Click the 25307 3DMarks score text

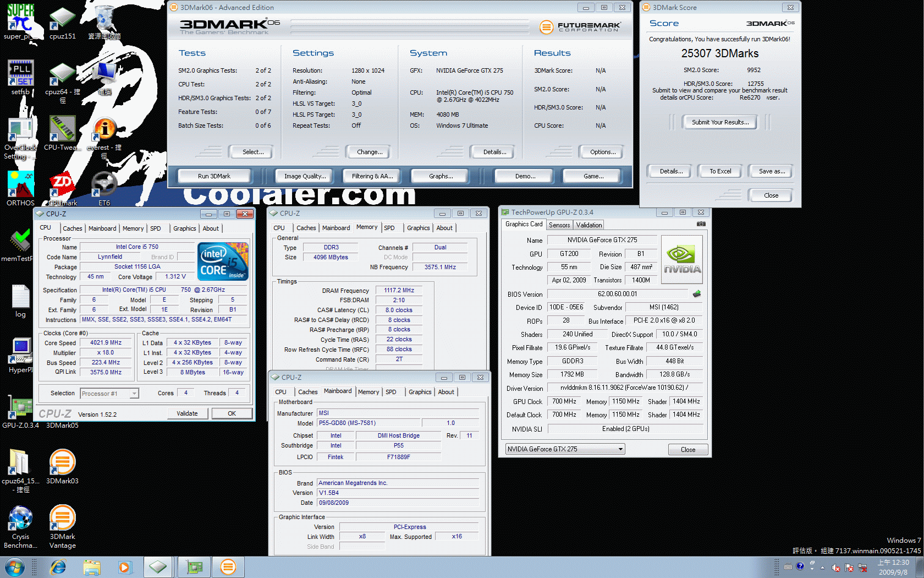pos(719,53)
